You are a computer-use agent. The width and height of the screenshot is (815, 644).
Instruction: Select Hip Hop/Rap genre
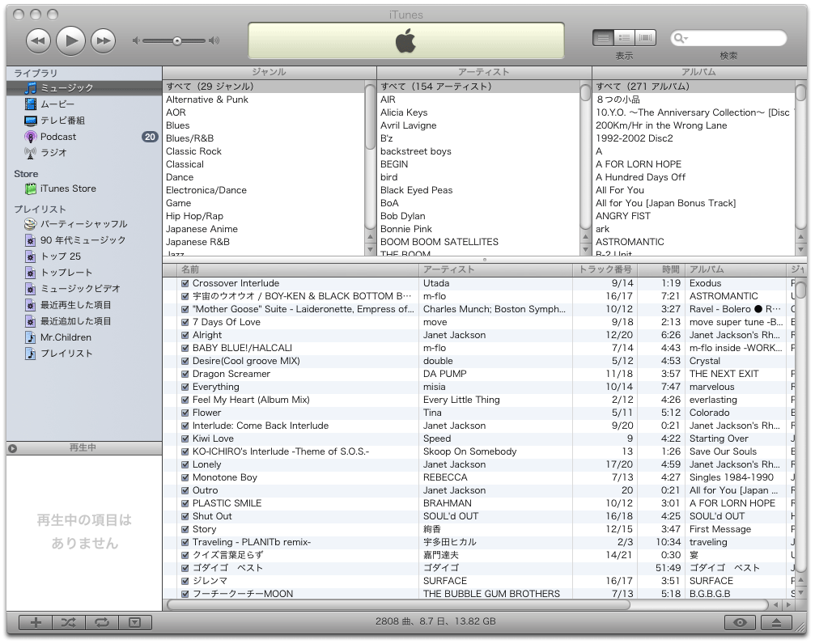[264, 216]
